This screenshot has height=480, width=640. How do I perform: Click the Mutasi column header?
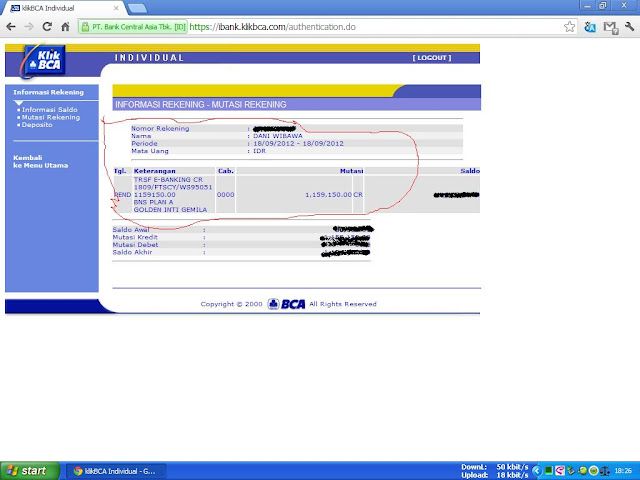351,171
